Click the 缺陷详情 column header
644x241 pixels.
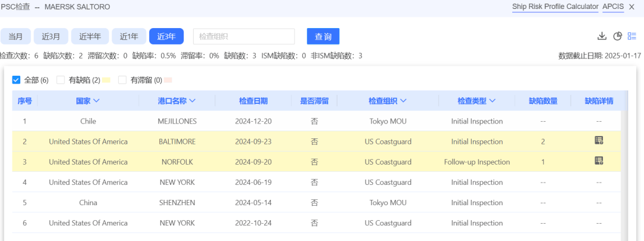599,101
